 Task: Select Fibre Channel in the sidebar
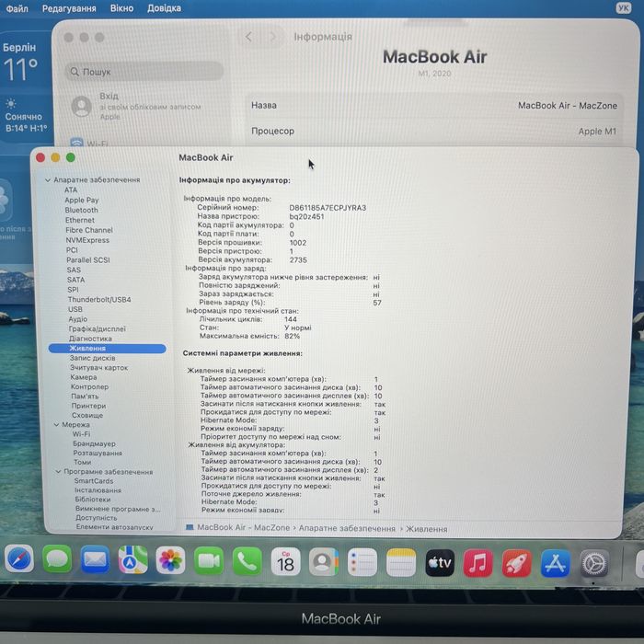pyautogui.click(x=89, y=230)
